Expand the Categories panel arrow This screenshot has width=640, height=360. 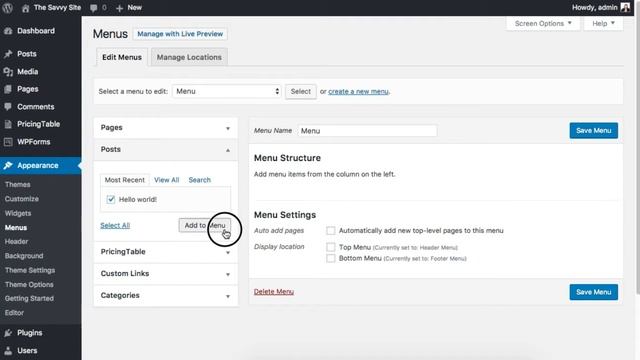tap(228, 296)
